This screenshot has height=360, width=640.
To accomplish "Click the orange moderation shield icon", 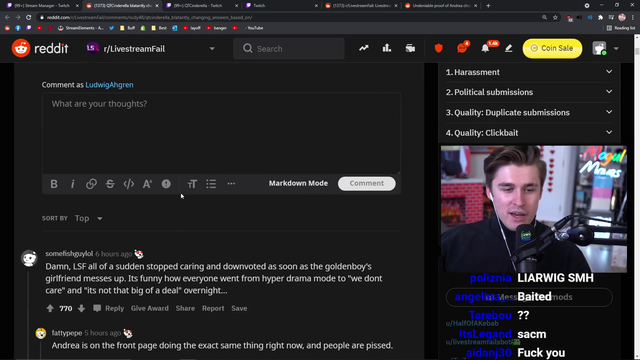I will coord(439,48).
